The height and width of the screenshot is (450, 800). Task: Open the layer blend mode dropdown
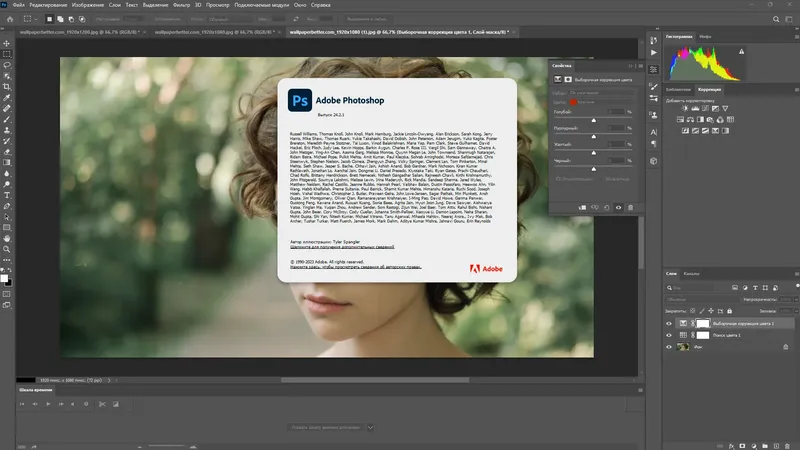690,299
